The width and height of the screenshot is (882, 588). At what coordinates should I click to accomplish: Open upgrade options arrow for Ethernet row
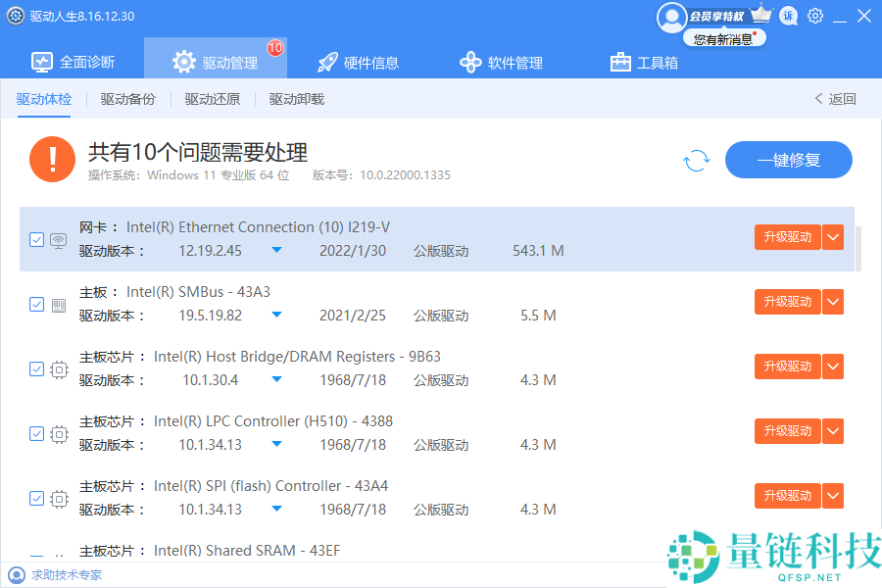[x=833, y=237]
